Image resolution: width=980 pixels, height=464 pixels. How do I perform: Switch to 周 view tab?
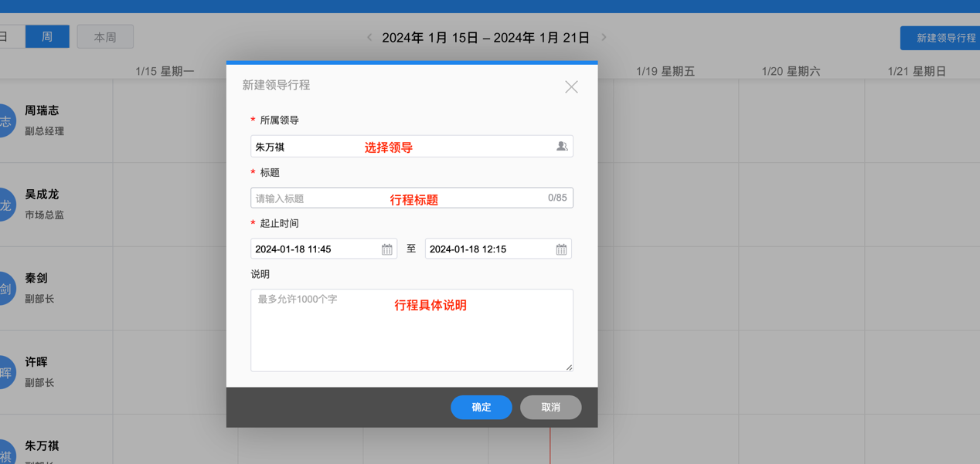click(47, 37)
